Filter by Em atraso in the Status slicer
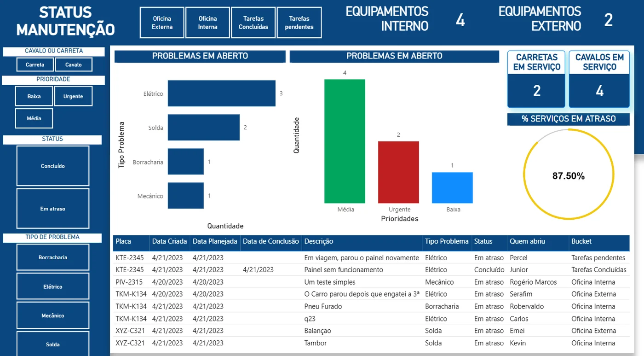 [53, 209]
